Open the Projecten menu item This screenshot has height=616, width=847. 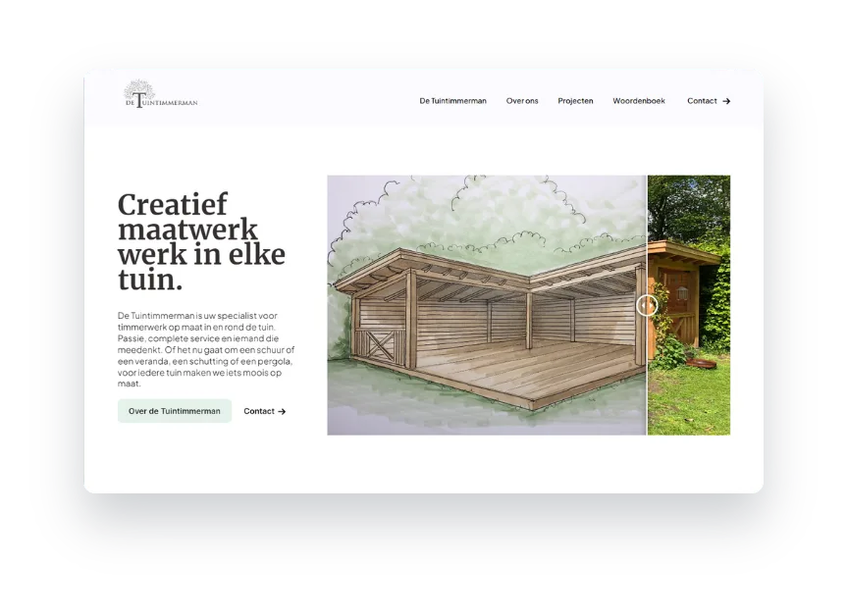(575, 101)
